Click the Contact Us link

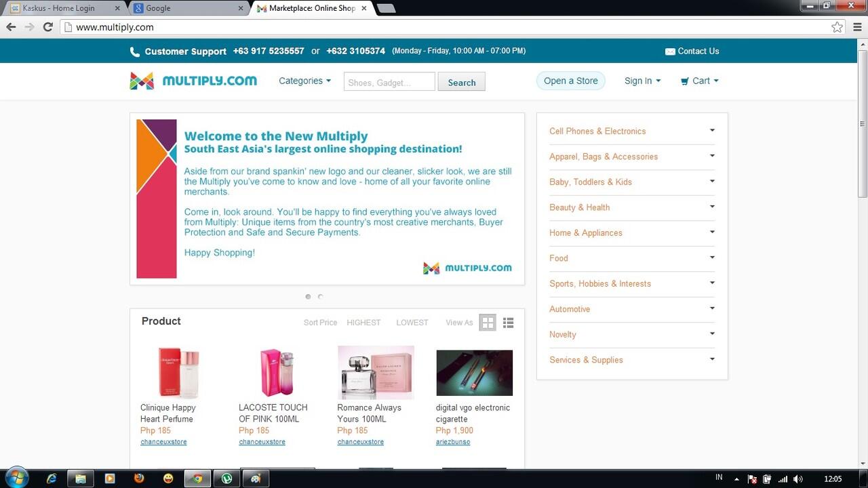[698, 52]
